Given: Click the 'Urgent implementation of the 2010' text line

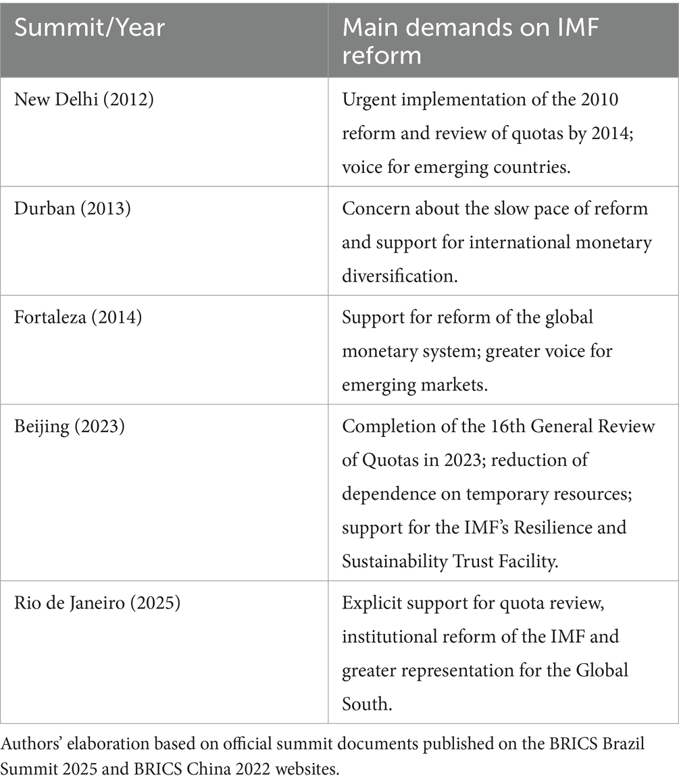Looking at the screenshot, I should click(x=480, y=100).
